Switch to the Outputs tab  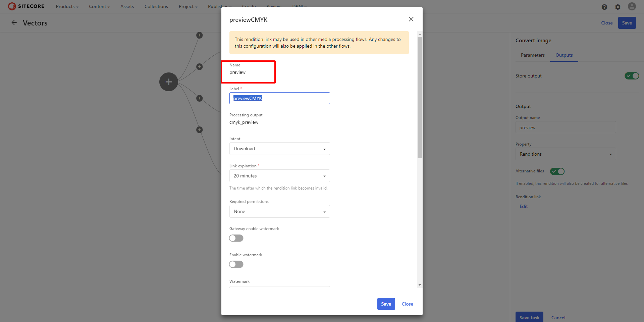coord(564,55)
